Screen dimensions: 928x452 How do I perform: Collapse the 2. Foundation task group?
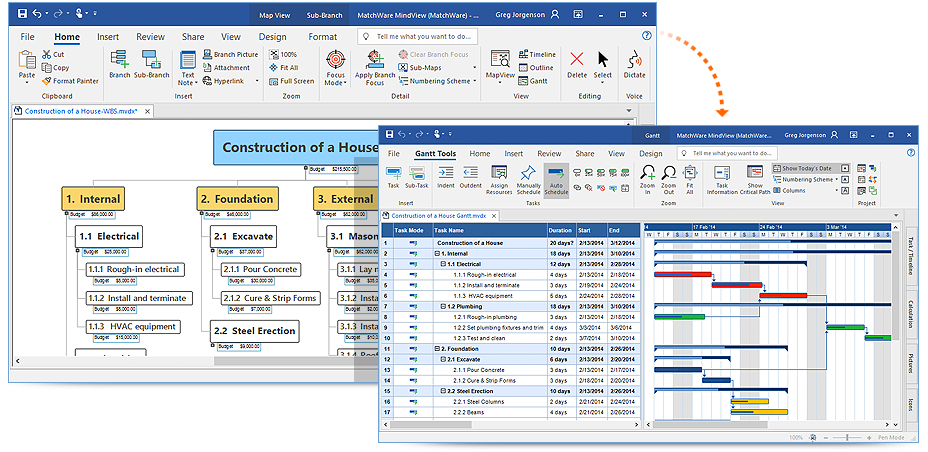437,349
